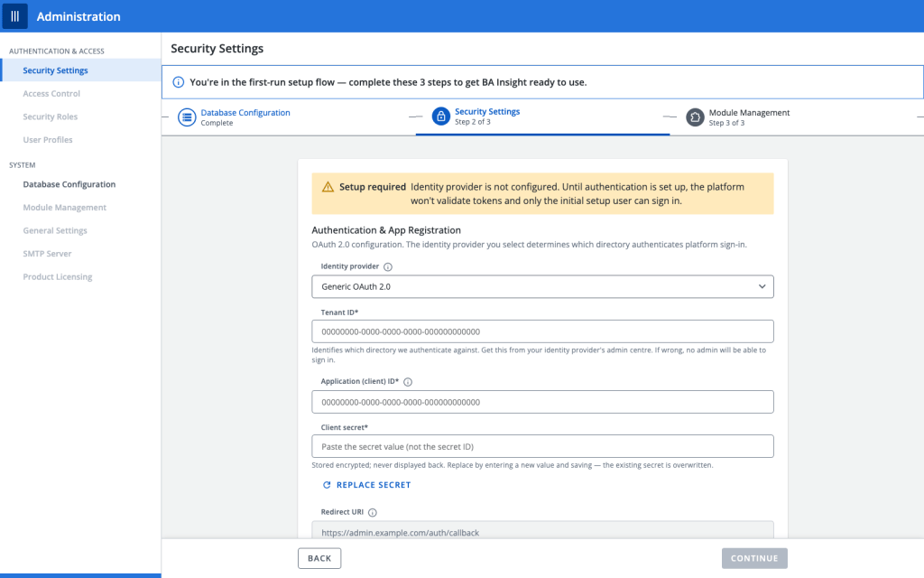Click the Administration title in the header
Image resolution: width=924 pixels, height=578 pixels.
(79, 16)
